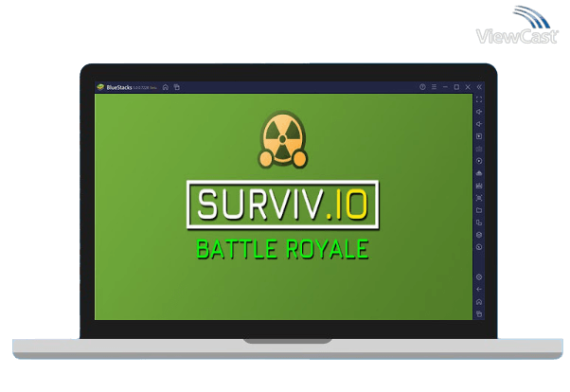Click the BlueStacks title text
Image resolution: width=570 pixels, height=392 pixels.
tap(119, 88)
